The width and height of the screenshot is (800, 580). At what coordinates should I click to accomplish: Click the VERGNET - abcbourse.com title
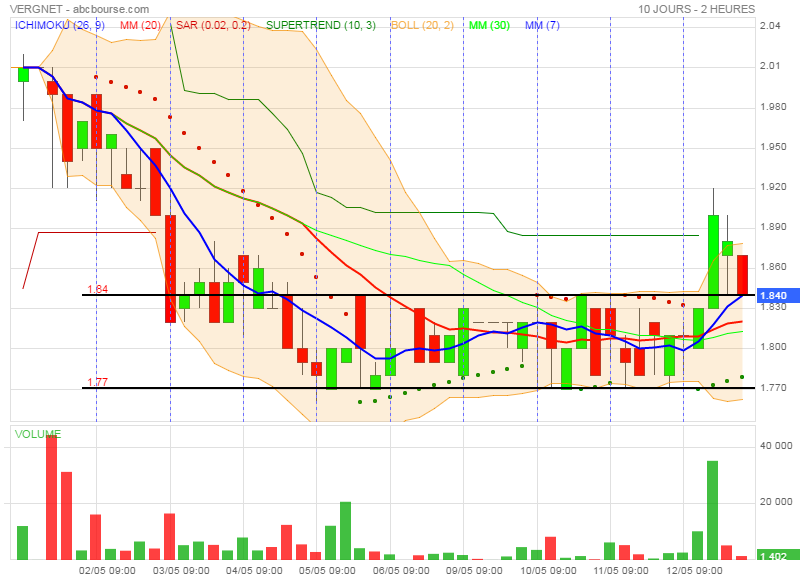pos(80,9)
